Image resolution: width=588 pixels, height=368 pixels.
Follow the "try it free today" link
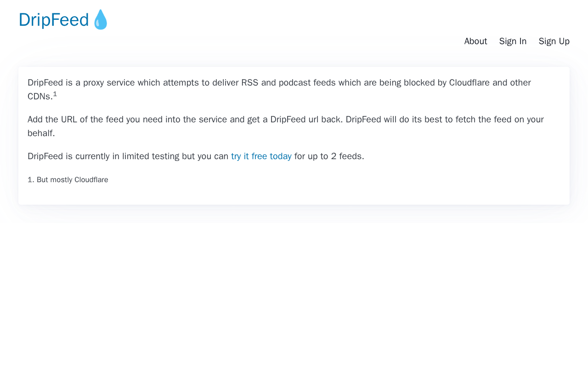[261, 156]
